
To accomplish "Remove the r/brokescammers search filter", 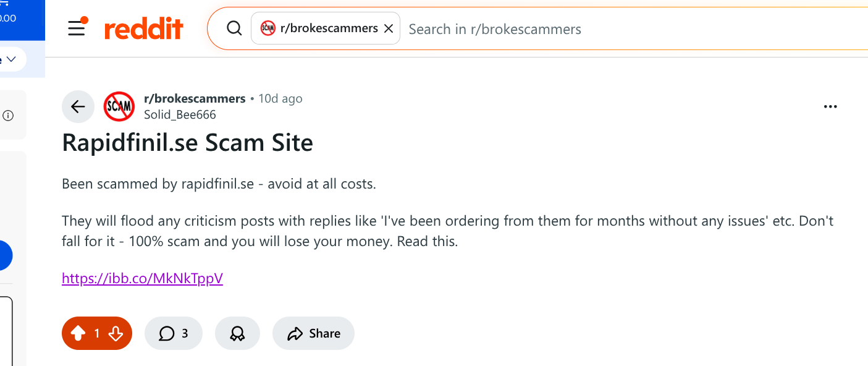I will coord(388,28).
